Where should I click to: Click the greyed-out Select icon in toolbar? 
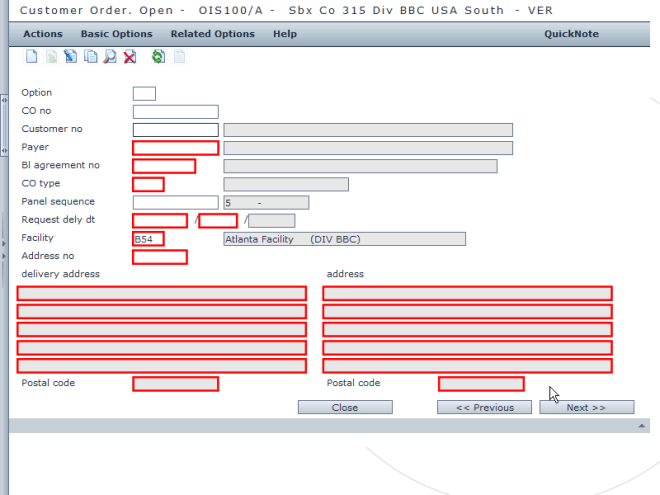coord(51,58)
